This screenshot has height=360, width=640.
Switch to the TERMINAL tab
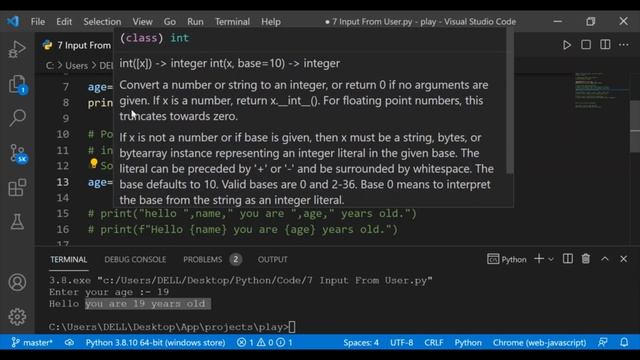tap(69, 260)
